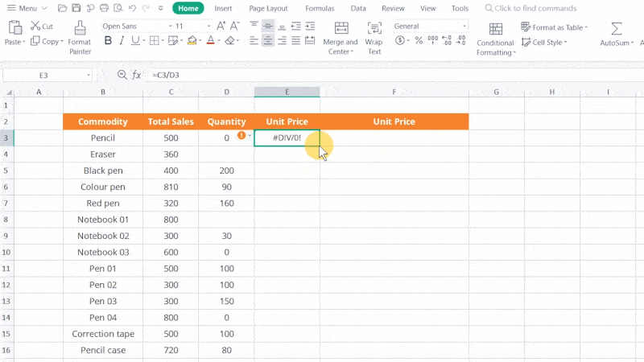
Task: Increase font size with the A+ icon
Action: [x=221, y=27]
